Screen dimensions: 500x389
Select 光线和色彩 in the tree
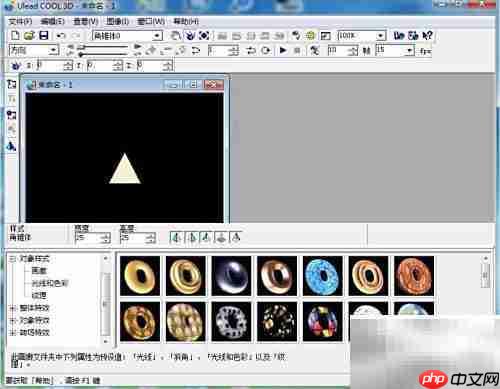click(x=50, y=283)
